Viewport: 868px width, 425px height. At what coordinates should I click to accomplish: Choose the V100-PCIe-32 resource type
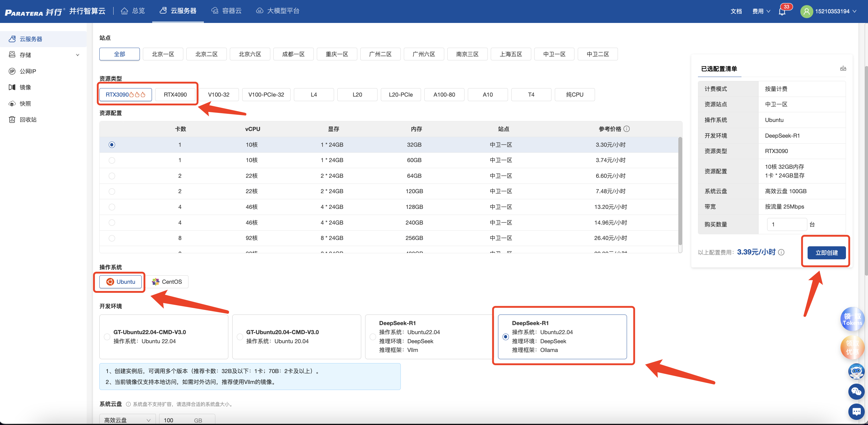[266, 95]
